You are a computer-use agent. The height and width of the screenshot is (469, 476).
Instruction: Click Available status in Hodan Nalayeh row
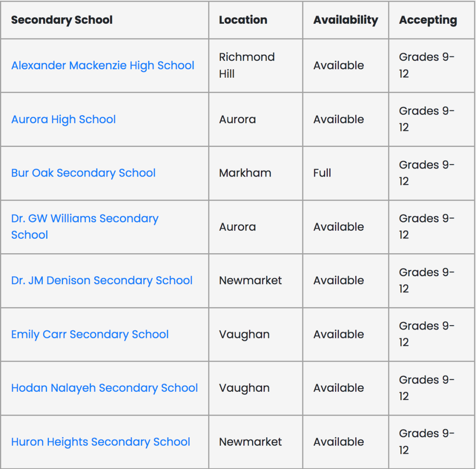(338, 388)
